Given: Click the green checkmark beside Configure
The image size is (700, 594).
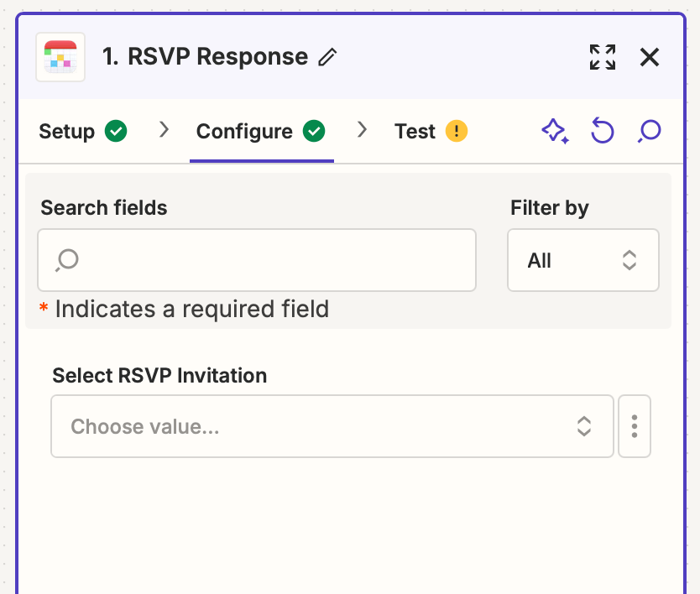Looking at the screenshot, I should click(314, 131).
